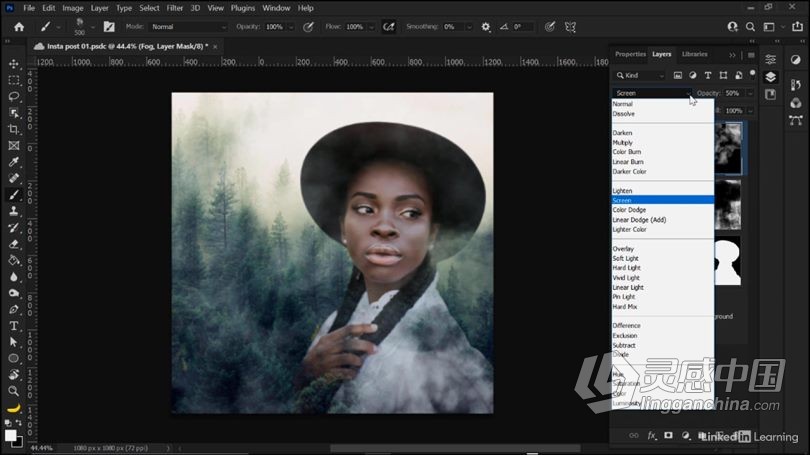Screen dimensions: 810x455
Task: Select the Horizontal Type tool
Action: click(14, 326)
